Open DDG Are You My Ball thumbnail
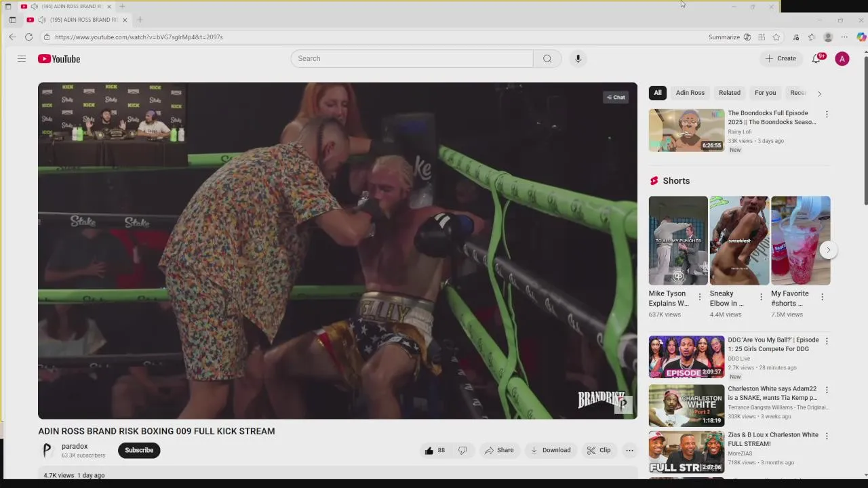Image resolution: width=868 pixels, height=488 pixels. [686, 357]
